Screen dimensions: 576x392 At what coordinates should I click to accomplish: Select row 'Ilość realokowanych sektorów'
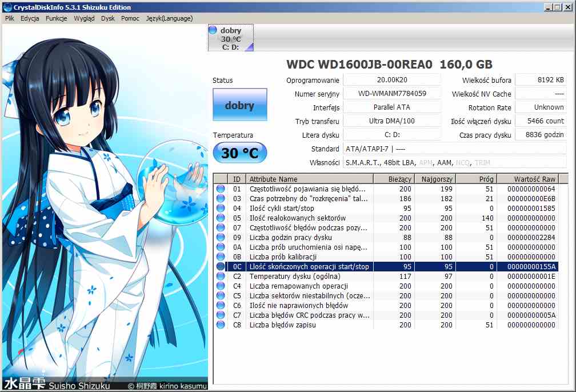386,218
